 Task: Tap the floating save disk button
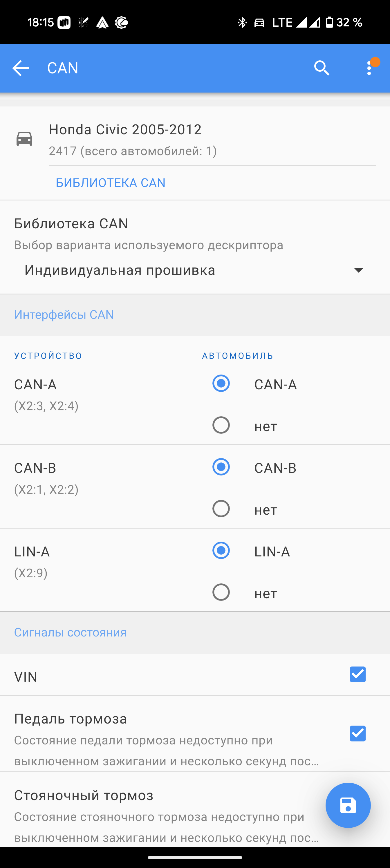(348, 805)
